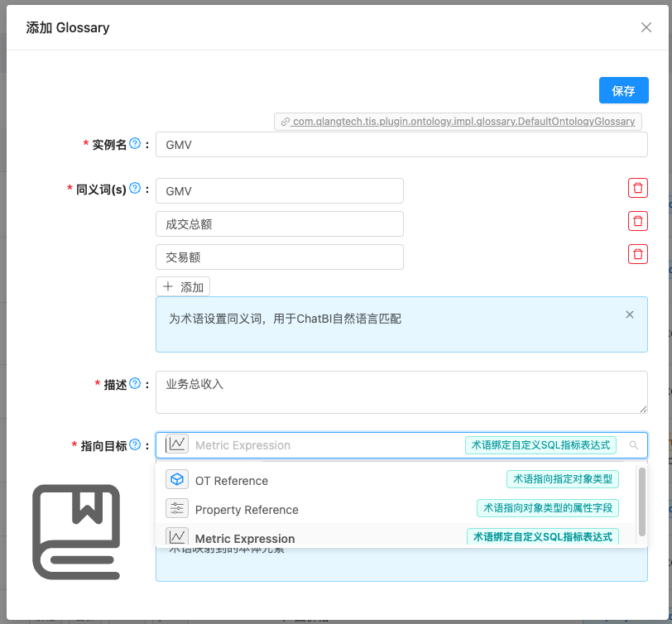Focus the first synonym field GMV
The height and width of the screenshot is (624, 672).
280,190
